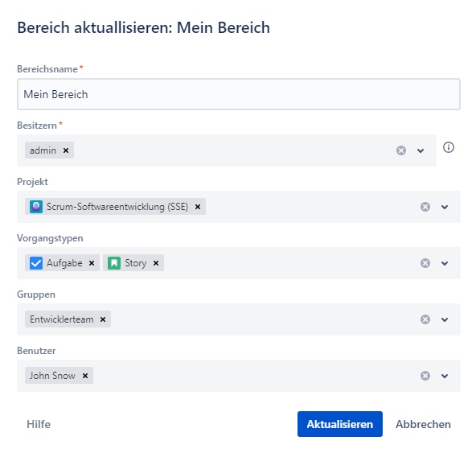Open the Benutzer dropdown chevron

[445, 376]
